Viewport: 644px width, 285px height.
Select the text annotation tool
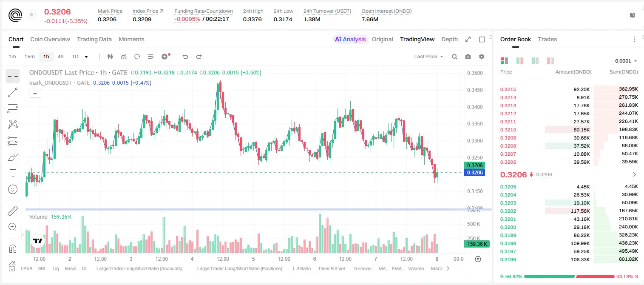(x=13, y=173)
